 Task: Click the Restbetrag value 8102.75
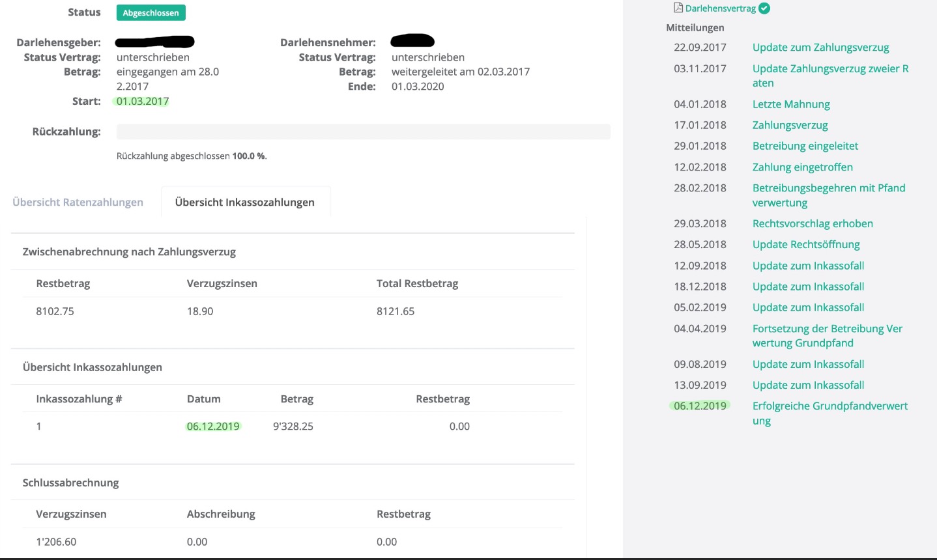coord(55,311)
